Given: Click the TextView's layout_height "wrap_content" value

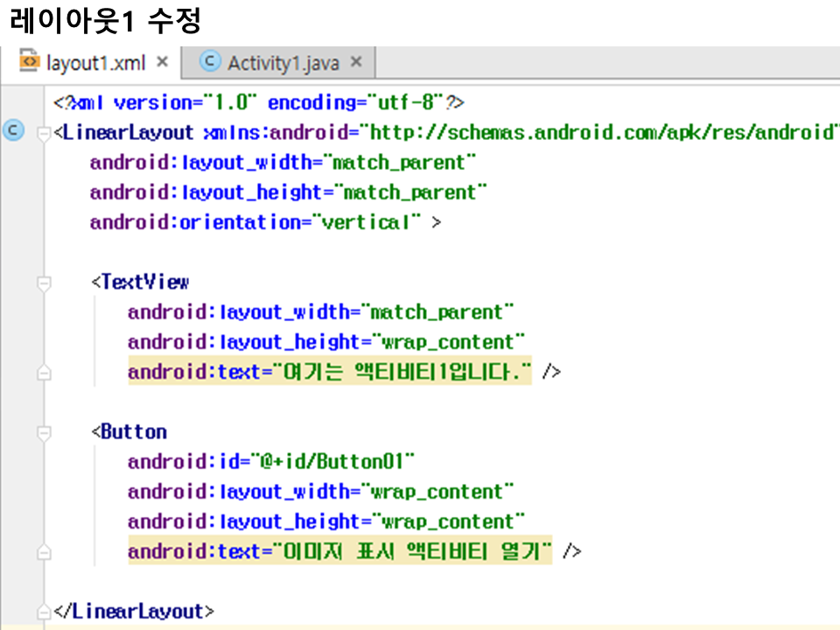Looking at the screenshot, I should 450,342.
